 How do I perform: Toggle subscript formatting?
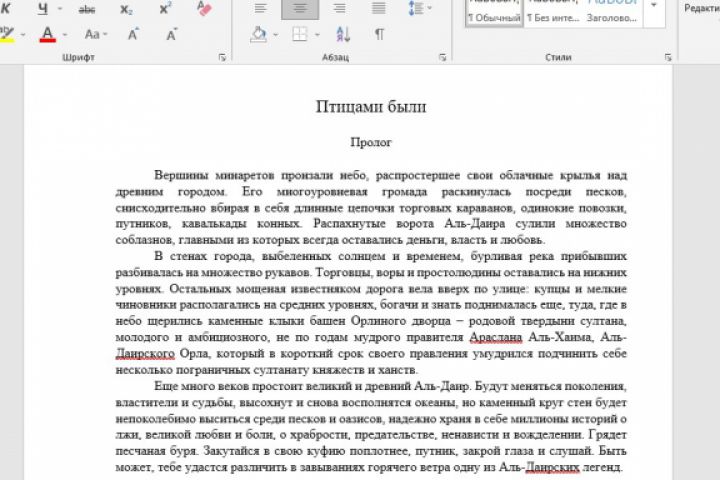click(x=126, y=8)
